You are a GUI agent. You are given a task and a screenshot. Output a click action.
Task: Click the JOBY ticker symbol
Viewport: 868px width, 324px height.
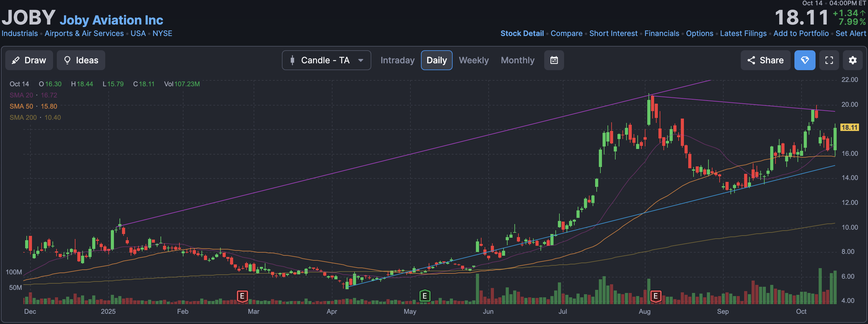coord(29,17)
